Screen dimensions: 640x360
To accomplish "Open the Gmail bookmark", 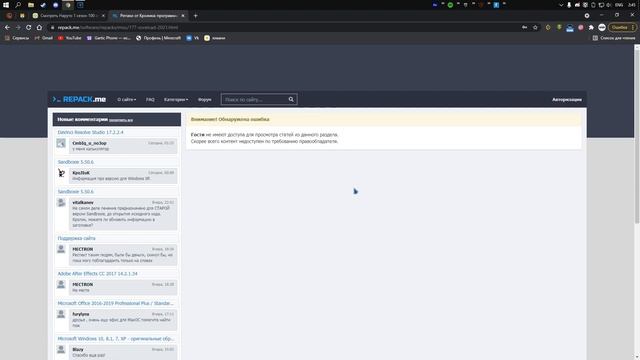I will (x=44, y=38).
